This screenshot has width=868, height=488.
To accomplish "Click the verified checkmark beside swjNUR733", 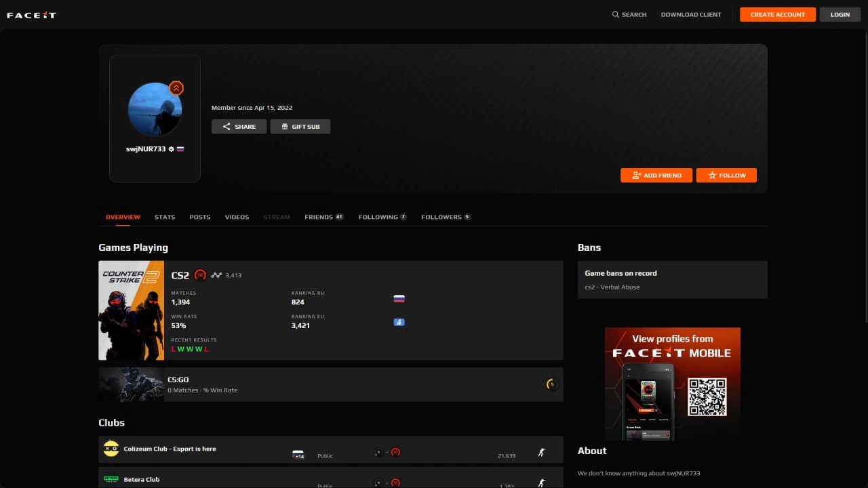I will tap(172, 149).
